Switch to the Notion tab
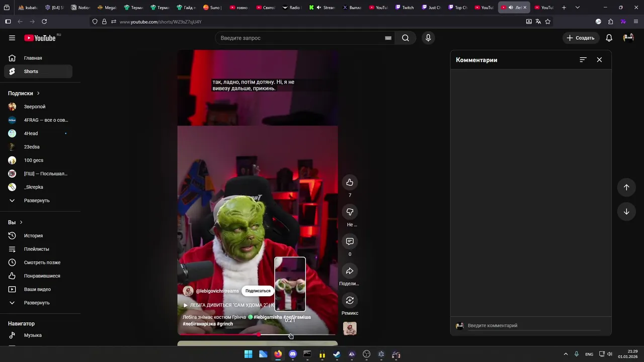The width and height of the screenshot is (644, 362). point(80,8)
